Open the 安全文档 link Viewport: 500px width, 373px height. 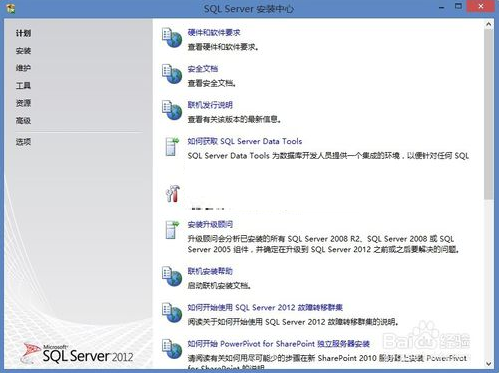tap(203, 69)
